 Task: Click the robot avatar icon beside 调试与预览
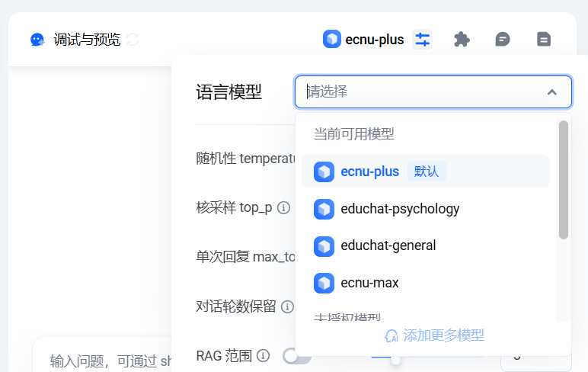(x=37, y=40)
